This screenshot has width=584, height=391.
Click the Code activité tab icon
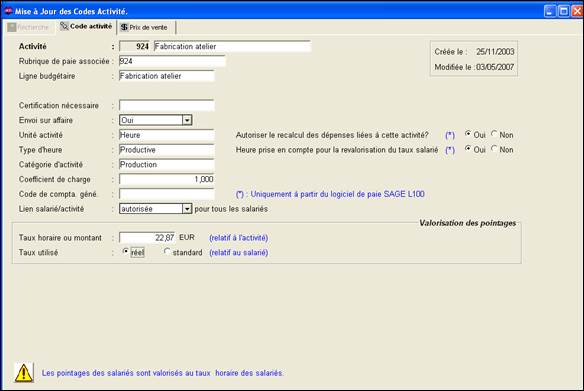[x=64, y=26]
